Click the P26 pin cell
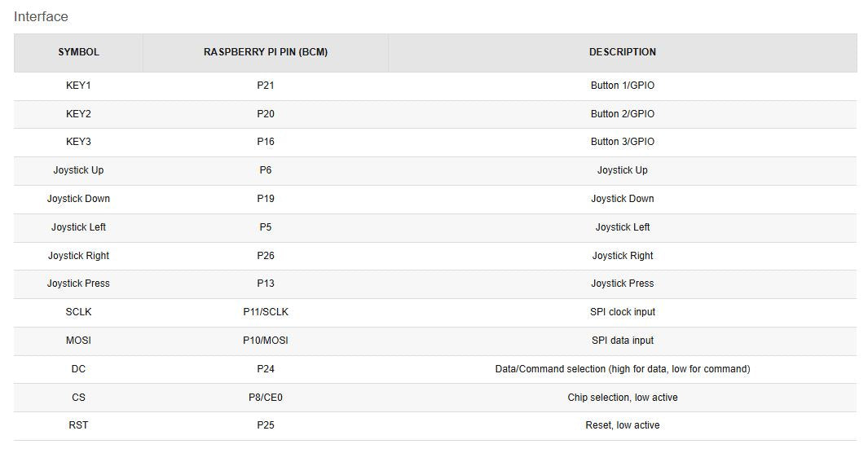 click(266, 256)
